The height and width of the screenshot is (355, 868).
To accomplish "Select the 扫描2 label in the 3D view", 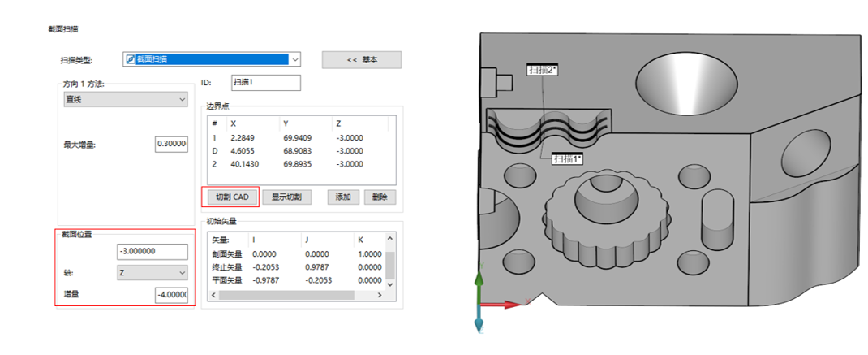I will pos(542,70).
